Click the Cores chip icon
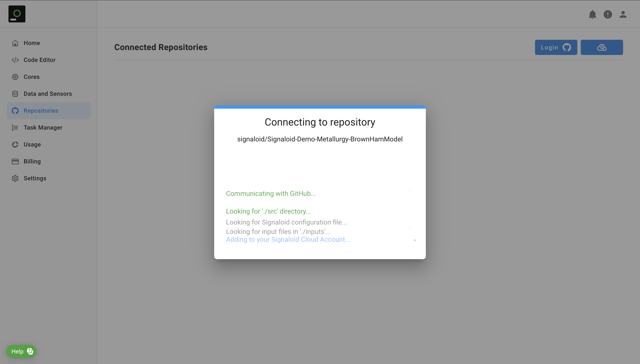This screenshot has height=364, width=640. pos(15,77)
